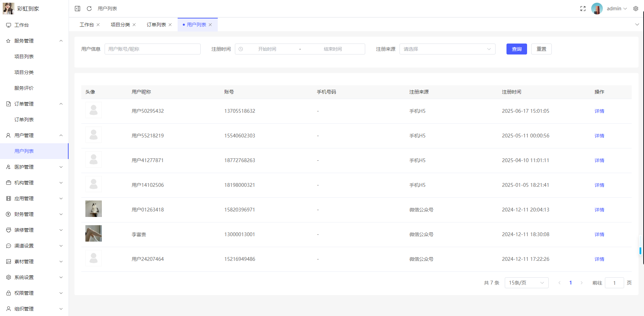Open the 注册来源 dropdown
The height and width of the screenshot is (316, 644).
click(x=447, y=49)
